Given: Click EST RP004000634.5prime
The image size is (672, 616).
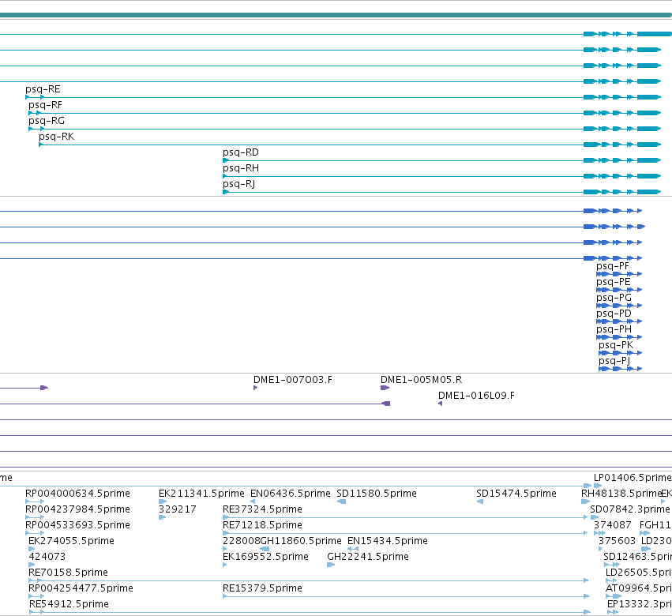Looking at the screenshot, I should click(x=77, y=494).
